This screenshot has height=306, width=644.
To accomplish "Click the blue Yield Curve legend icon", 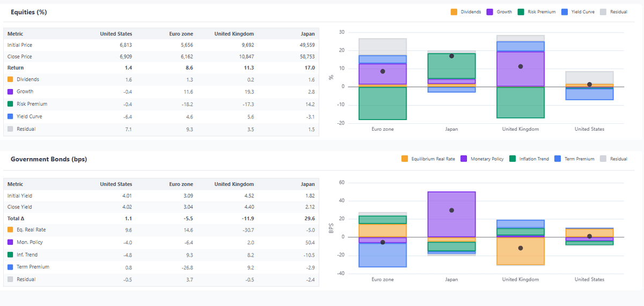I will (x=565, y=12).
